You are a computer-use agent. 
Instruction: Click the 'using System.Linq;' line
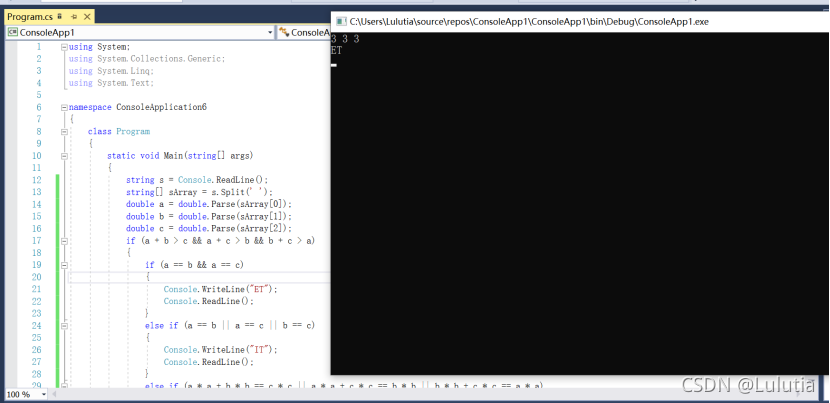[111, 71]
